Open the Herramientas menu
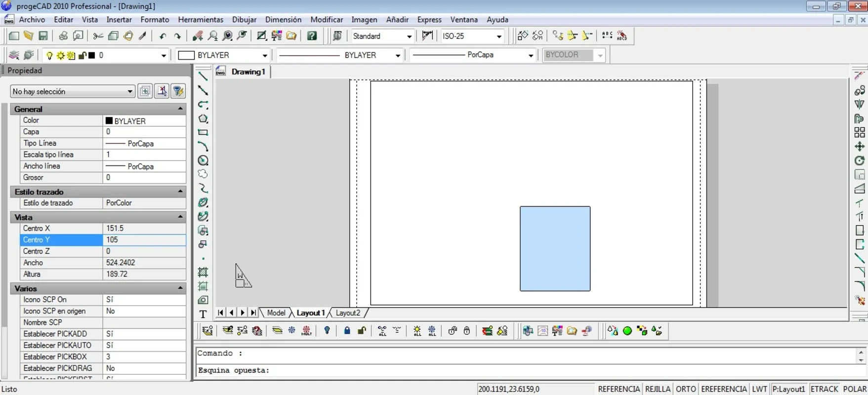The image size is (868, 395). pos(201,20)
